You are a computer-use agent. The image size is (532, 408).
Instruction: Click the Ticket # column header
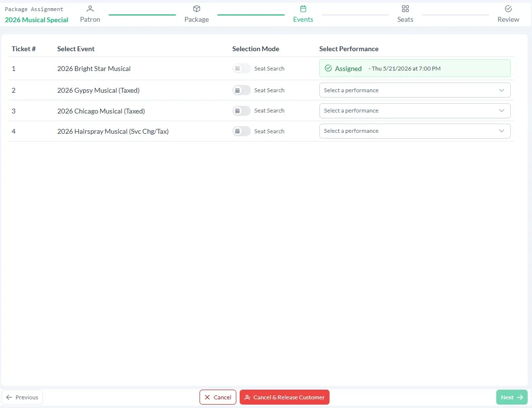[23, 49]
